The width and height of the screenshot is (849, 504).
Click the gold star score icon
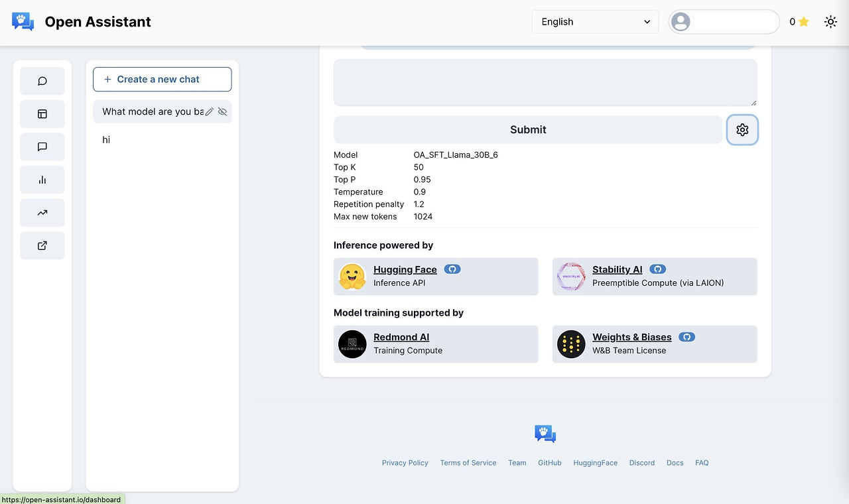(804, 22)
